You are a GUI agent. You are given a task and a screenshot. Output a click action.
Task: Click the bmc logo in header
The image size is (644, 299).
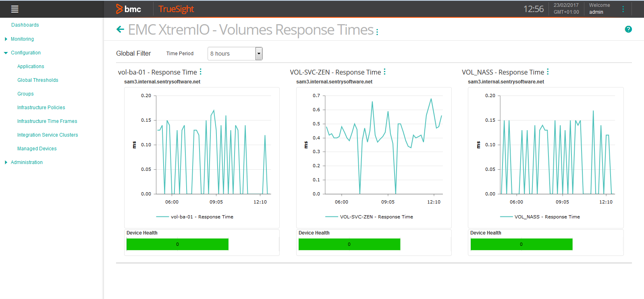click(129, 9)
